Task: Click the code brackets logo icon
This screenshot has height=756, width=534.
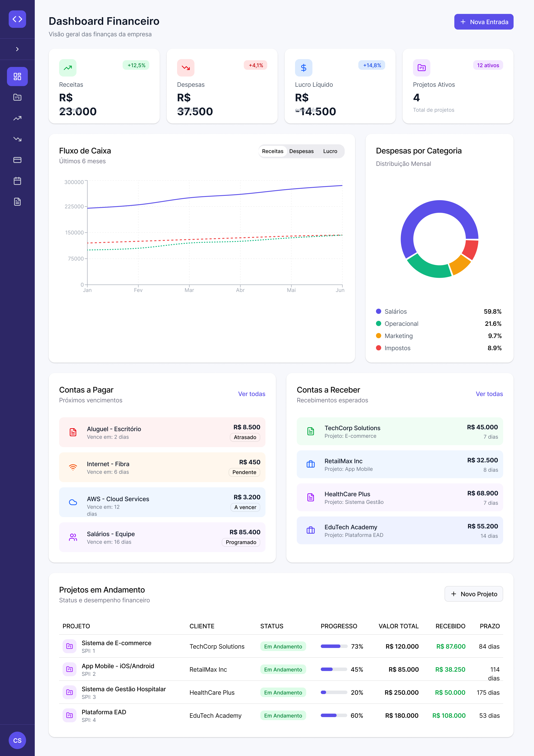Action: coord(17,19)
